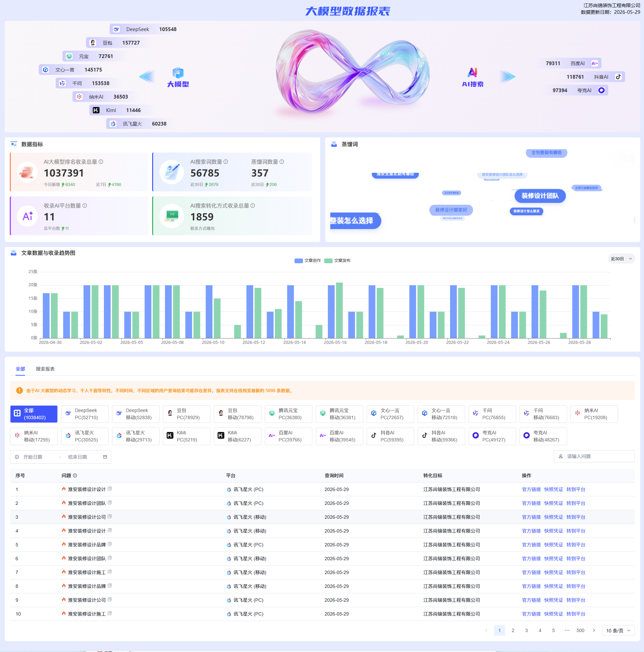Filter by 抖音AI 移动(59366)
644x652 pixels.
pos(441,436)
